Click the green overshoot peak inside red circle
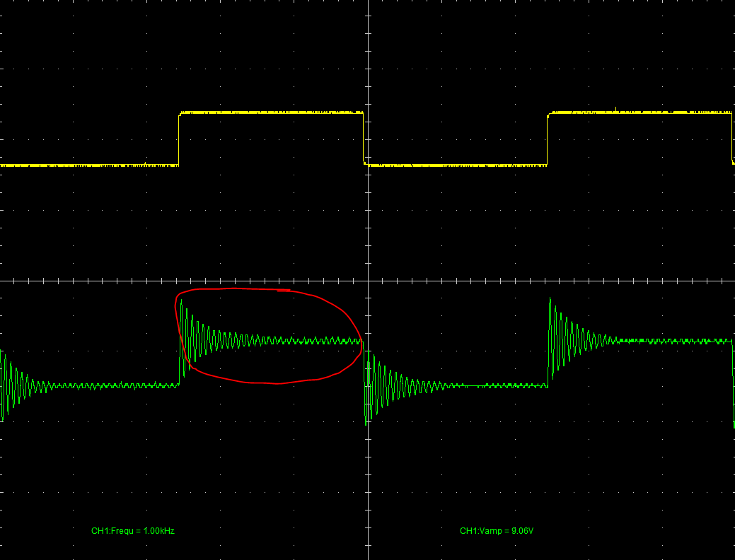This screenshot has height=560, width=735. [182, 301]
